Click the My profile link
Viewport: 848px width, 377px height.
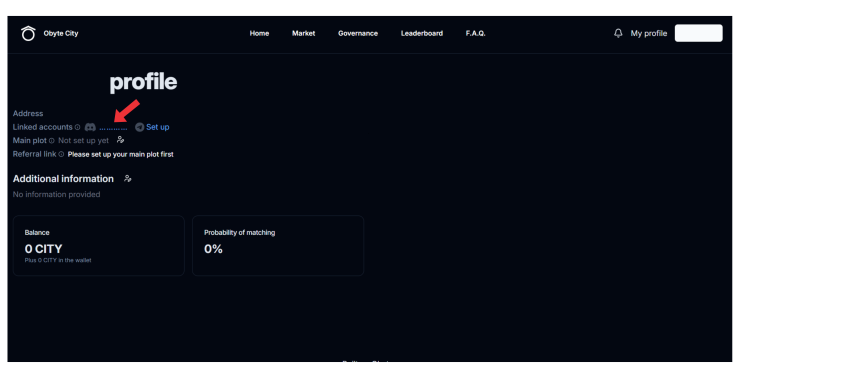click(648, 34)
